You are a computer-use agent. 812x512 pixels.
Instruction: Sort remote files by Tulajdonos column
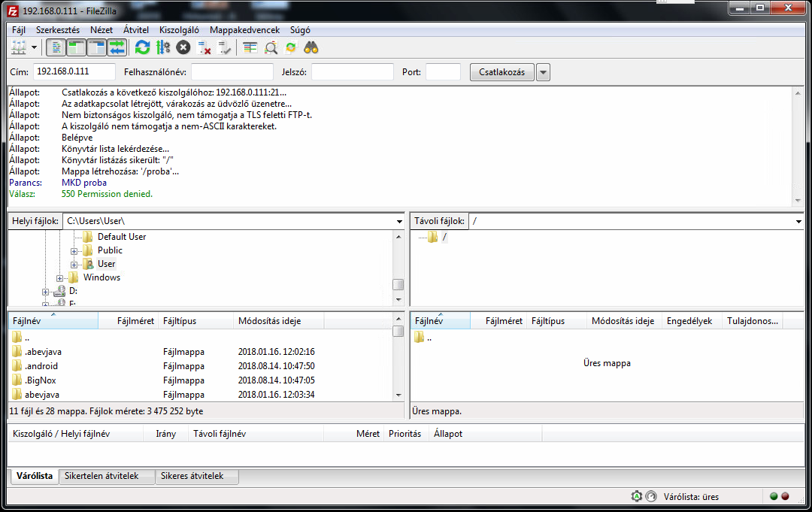(753, 321)
